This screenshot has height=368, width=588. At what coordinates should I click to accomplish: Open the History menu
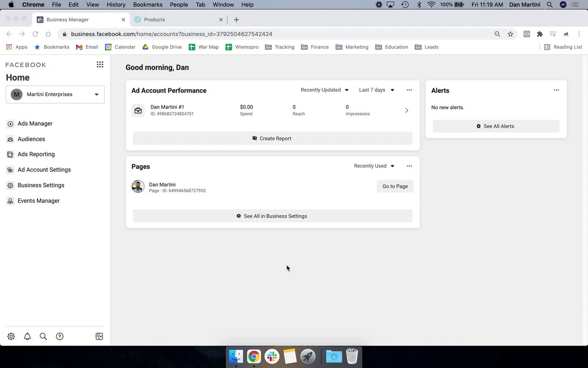116,5
